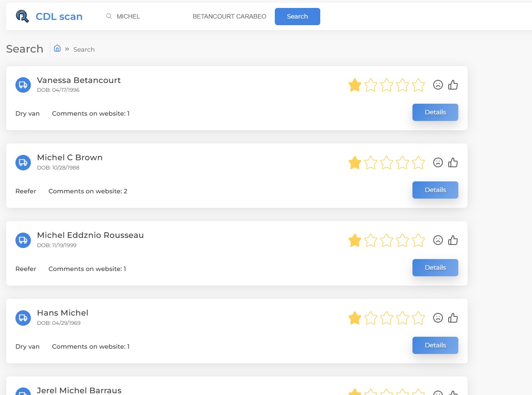
Task: Click the BETANCOURT CARABEO last name field
Action: tap(229, 16)
